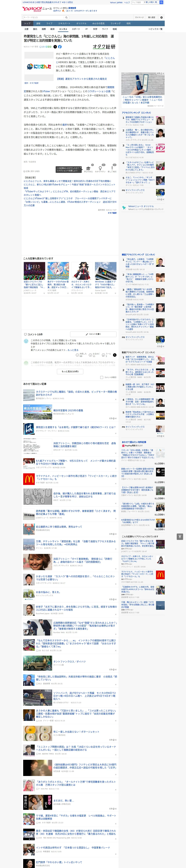This screenshot has width=186, height=868.
Task: Toggle the コメント非表示 checkbox
Action: pos(102,377)
